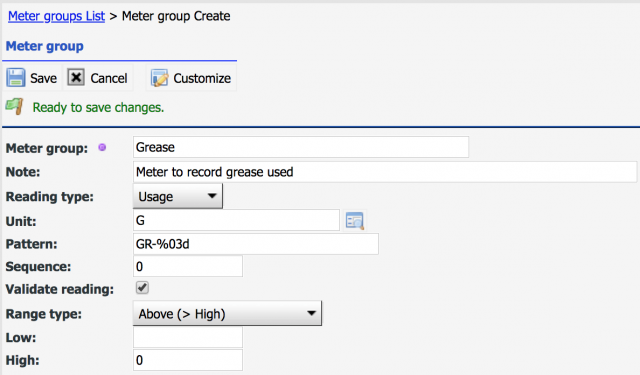Click the green flag status icon
This screenshot has height=375, width=640.
coord(15,107)
